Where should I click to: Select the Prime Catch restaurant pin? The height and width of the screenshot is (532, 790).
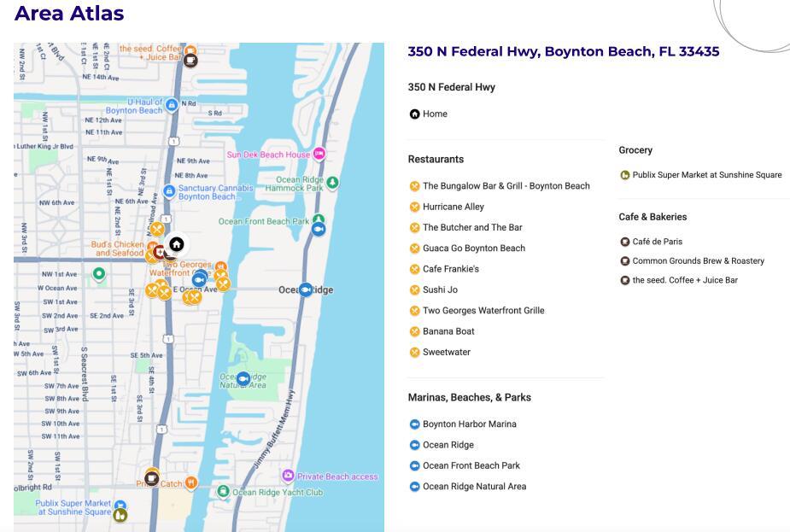pyautogui.click(x=191, y=482)
